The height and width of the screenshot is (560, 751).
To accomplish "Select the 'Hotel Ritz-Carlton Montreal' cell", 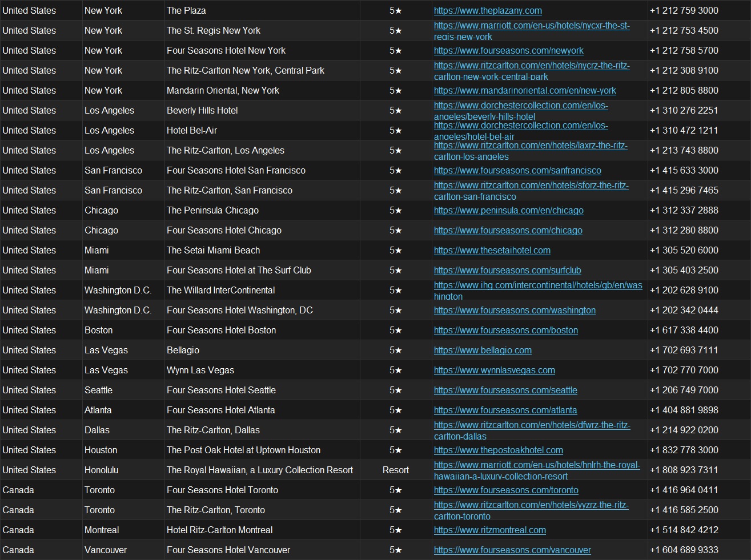I will pos(262,530).
